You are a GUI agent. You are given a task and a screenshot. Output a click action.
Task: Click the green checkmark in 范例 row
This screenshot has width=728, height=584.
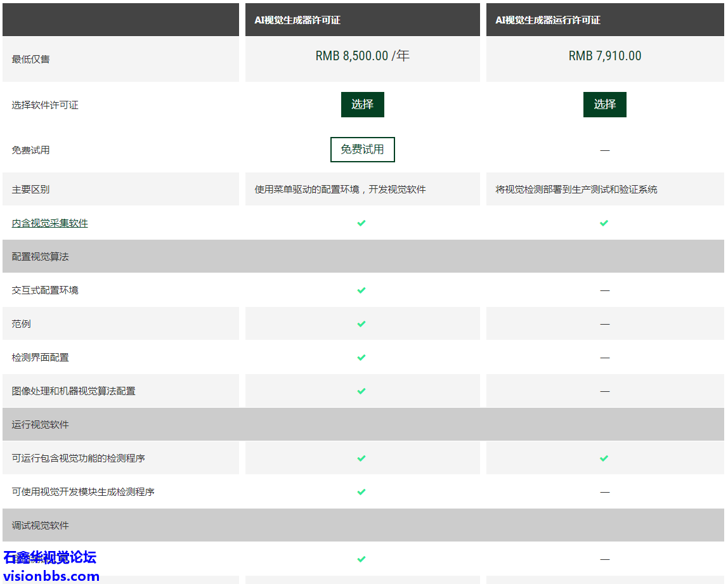click(361, 324)
